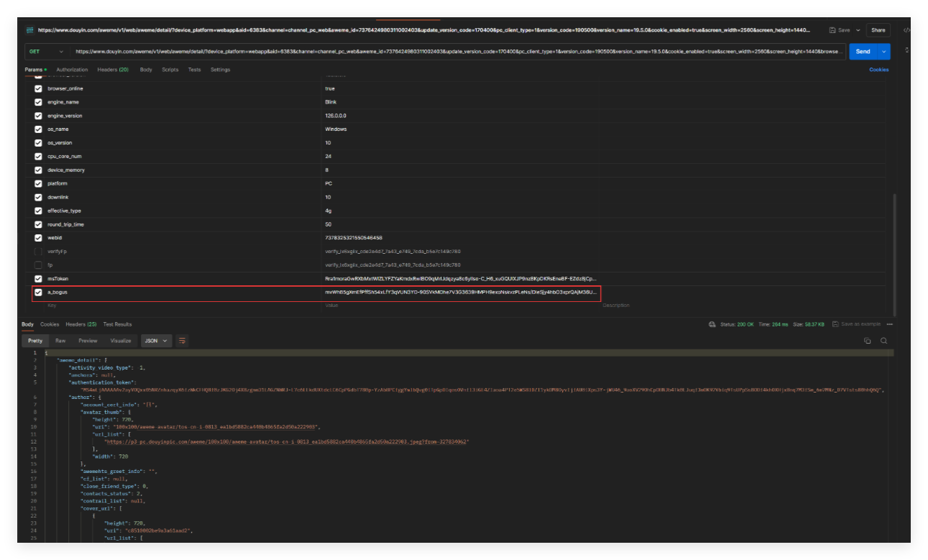Image resolution: width=928 pixels, height=560 pixels.
Task: Click the platform value PC
Action: click(329, 183)
